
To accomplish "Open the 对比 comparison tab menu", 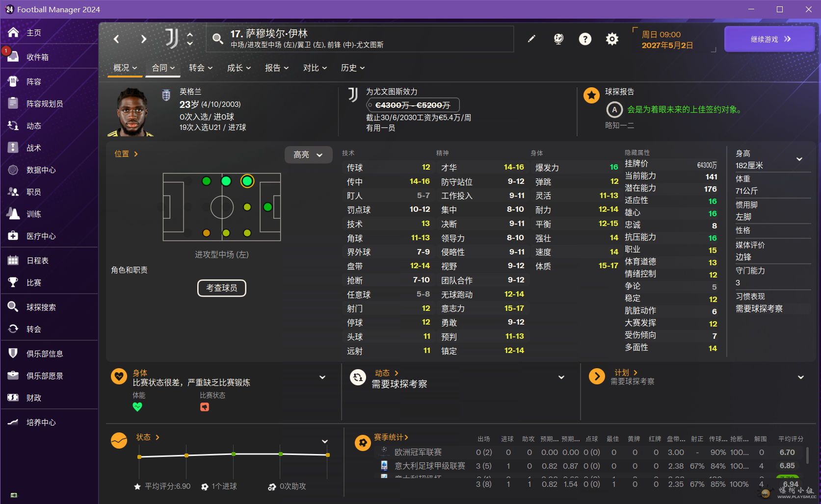I will coord(315,68).
